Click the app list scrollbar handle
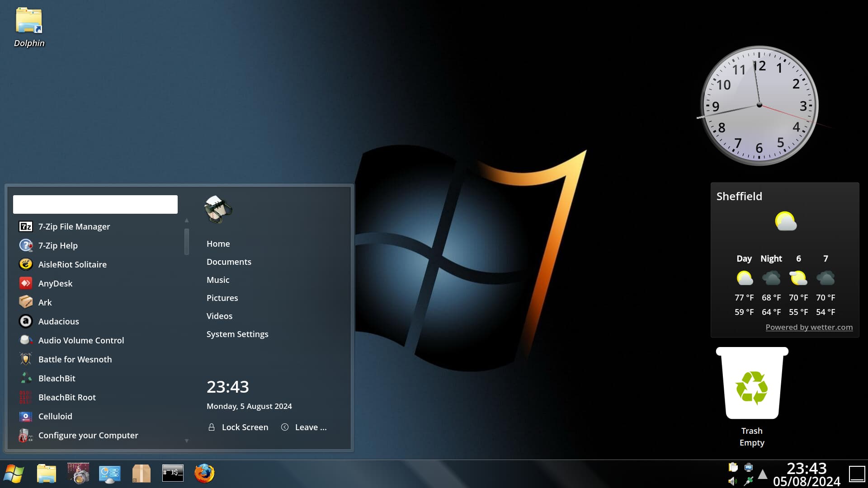Viewport: 868px width, 488px height. coord(187,242)
